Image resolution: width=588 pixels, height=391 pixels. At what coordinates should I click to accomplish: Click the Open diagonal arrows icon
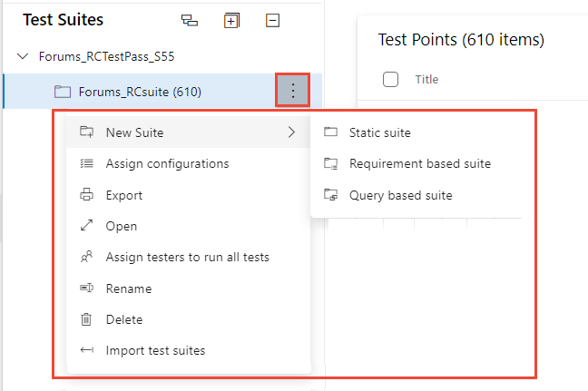coord(87,226)
